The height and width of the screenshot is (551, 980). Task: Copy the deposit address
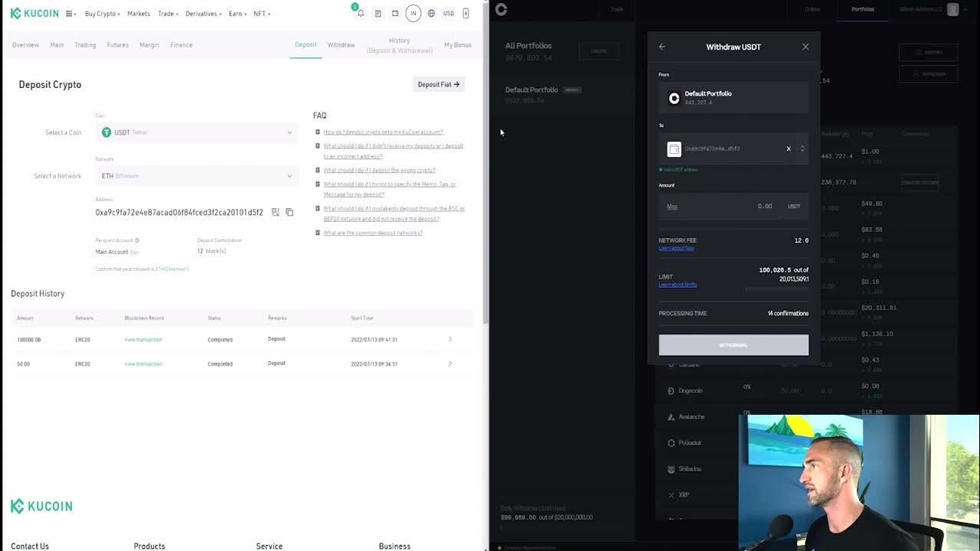[289, 212]
